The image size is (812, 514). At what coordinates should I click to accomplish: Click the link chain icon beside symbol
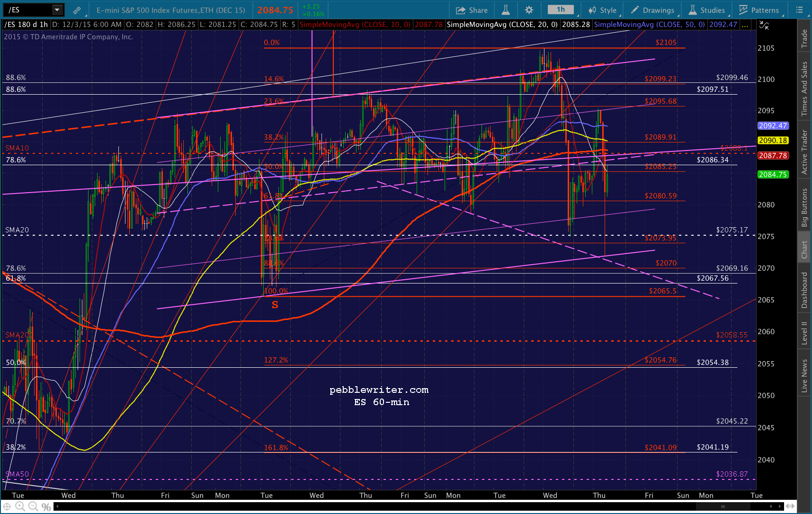tap(77, 10)
